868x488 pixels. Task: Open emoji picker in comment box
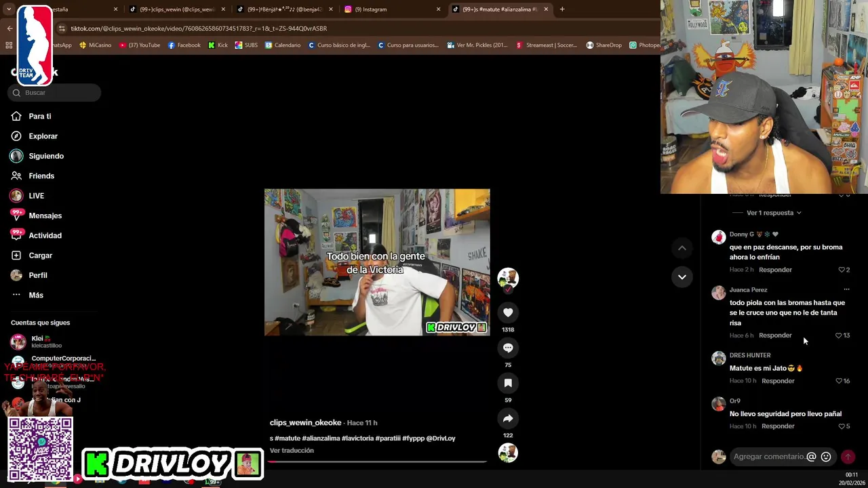pos(826,457)
